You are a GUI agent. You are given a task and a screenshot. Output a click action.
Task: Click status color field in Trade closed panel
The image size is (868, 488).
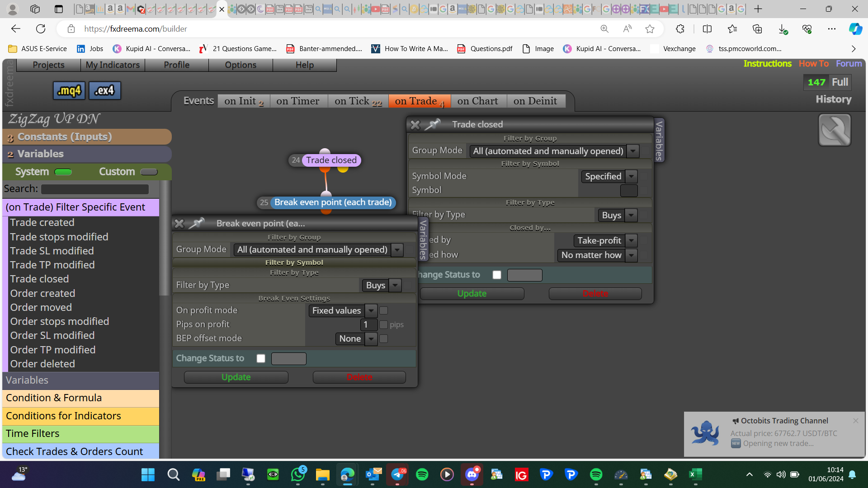point(524,275)
